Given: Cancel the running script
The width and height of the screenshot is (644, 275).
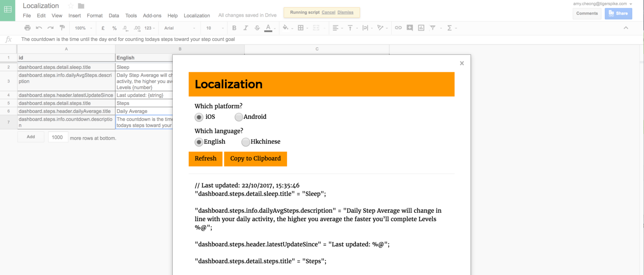Looking at the screenshot, I should [328, 12].
